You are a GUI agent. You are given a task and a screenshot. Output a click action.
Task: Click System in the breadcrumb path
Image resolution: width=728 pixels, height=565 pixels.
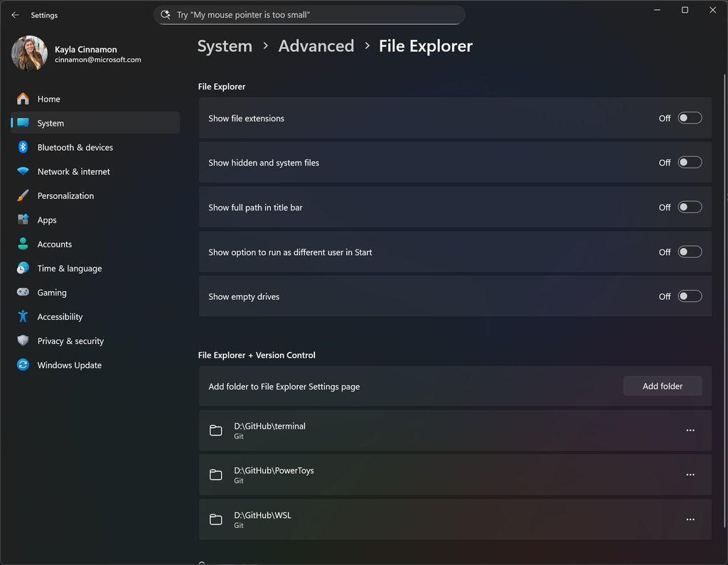tap(224, 45)
